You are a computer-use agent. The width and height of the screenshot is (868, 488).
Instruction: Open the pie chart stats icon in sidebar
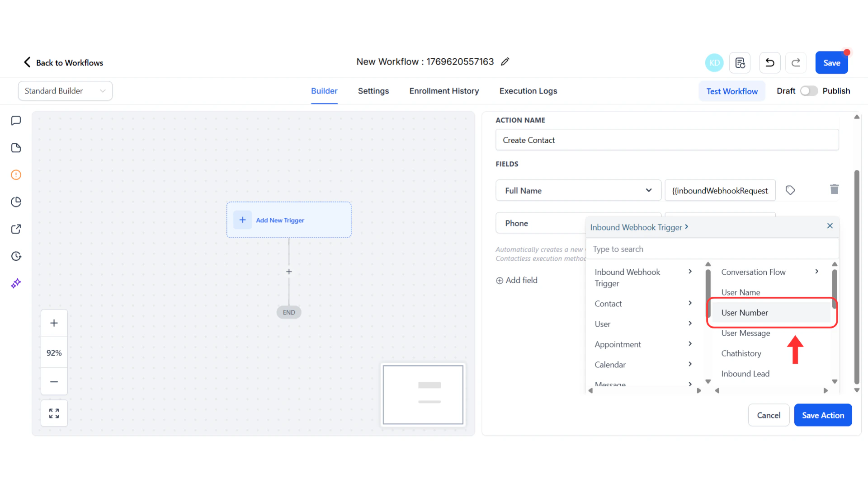(x=16, y=202)
